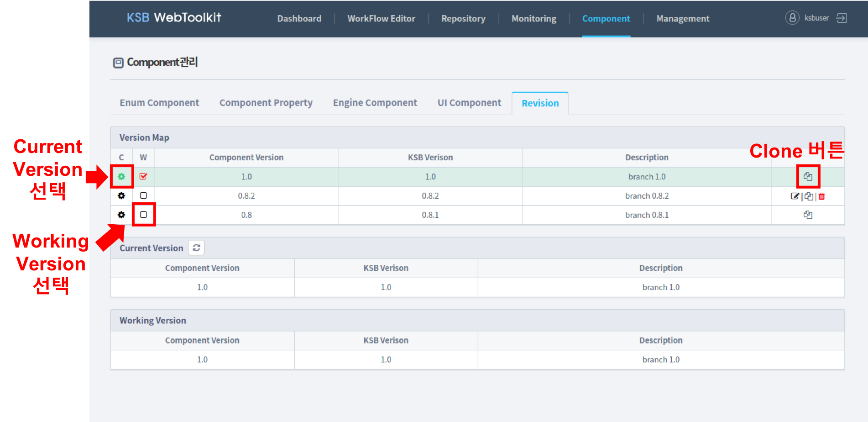868x422 pixels.
Task: Refresh the Current Version section
Action: 196,248
